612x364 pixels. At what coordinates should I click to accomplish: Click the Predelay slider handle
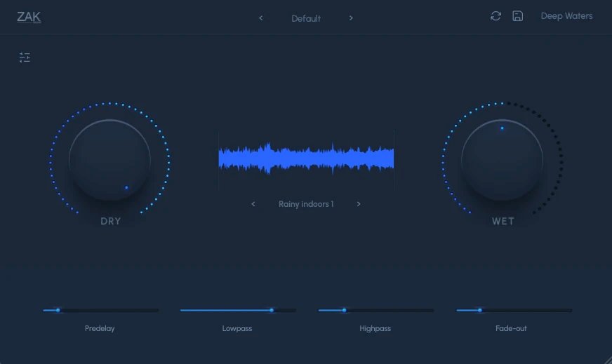[x=58, y=311]
